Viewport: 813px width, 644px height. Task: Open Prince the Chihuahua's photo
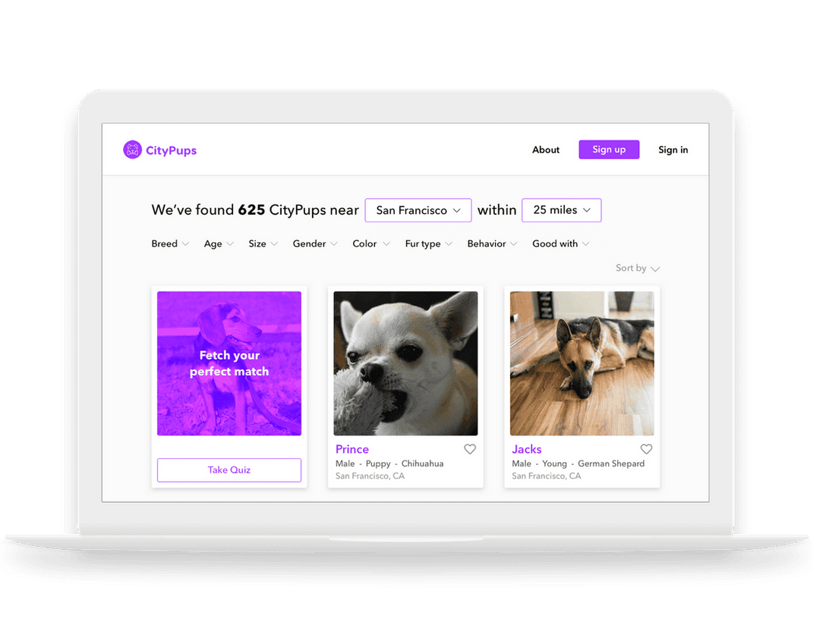click(406, 363)
